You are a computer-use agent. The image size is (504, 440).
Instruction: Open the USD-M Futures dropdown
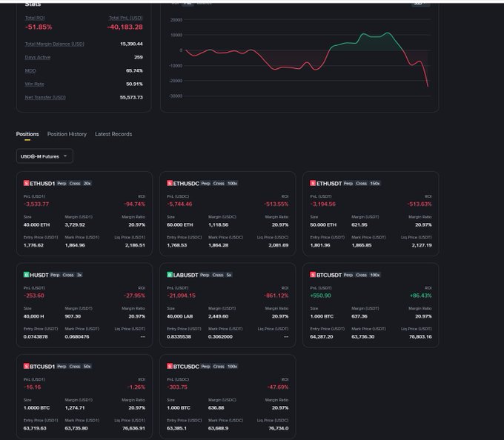(x=44, y=156)
